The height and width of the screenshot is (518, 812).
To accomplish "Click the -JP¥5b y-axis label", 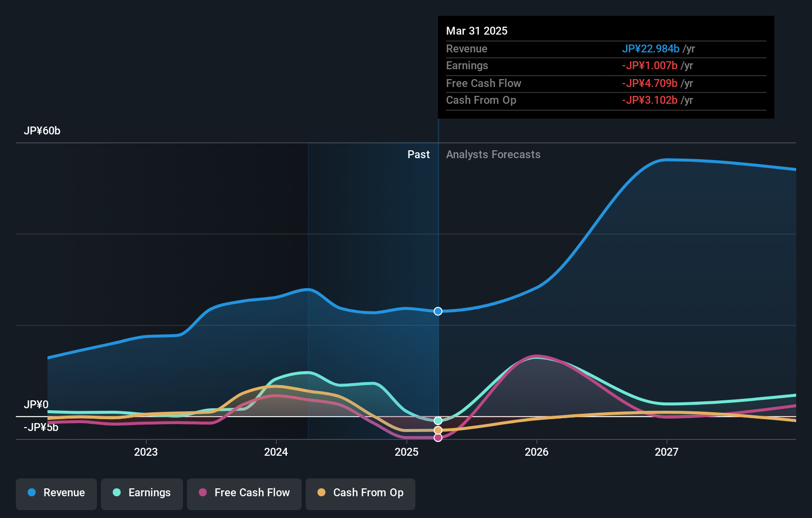I will pos(41,428).
